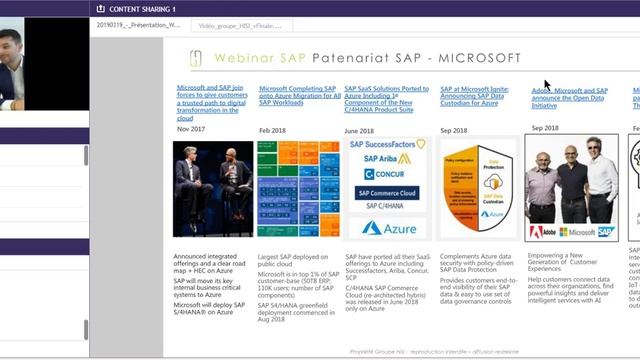Click the Microsoft logo under the photo
Viewport: 640px width, 360px height.
577,232
